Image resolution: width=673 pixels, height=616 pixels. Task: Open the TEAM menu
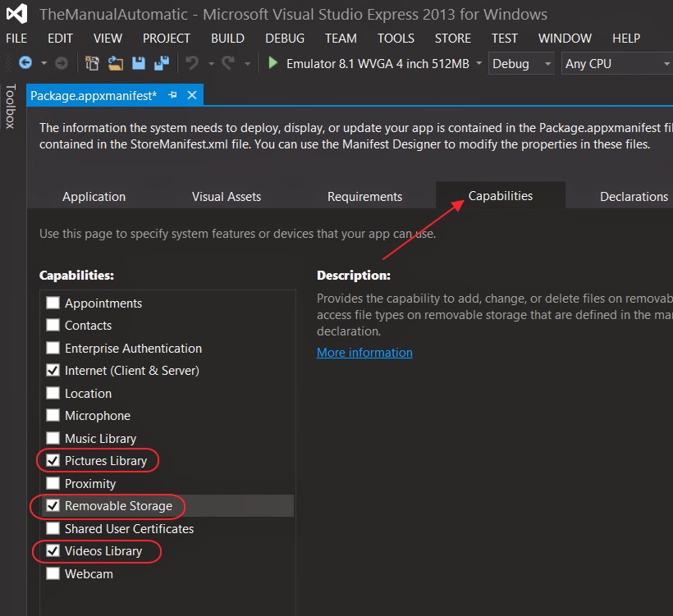(x=341, y=39)
